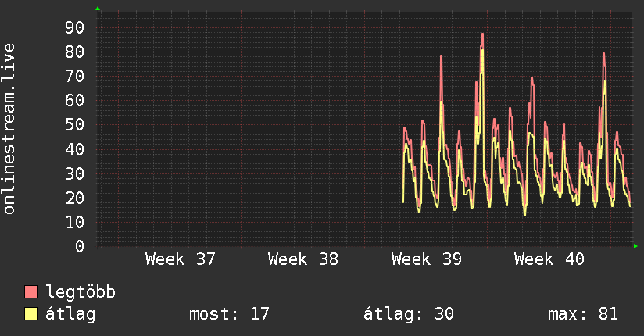The width and height of the screenshot is (644, 336).
Task: Click the green arrow ending x-axis
Action: (x=635, y=246)
